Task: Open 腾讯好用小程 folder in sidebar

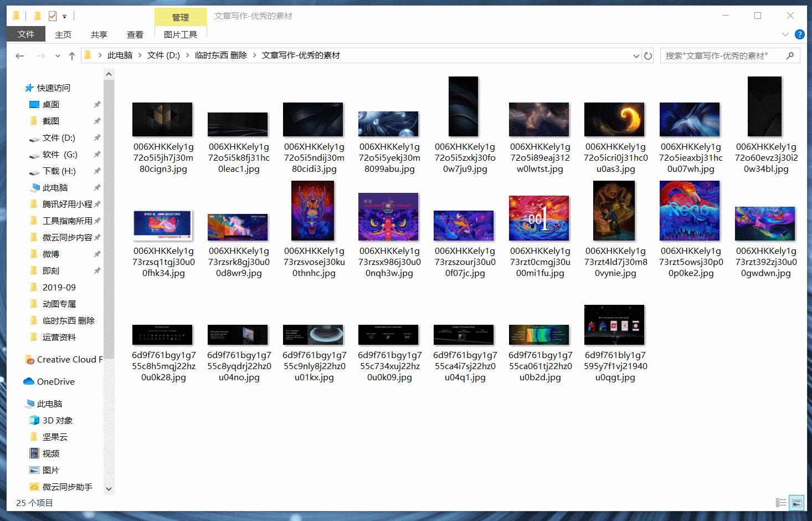Action: (x=68, y=204)
